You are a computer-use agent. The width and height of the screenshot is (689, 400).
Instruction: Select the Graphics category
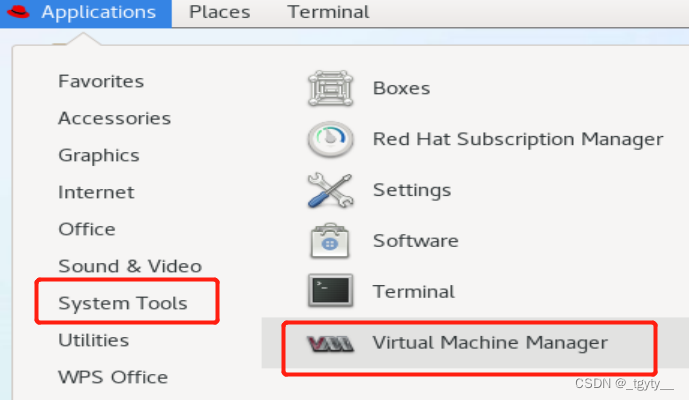coord(99,156)
